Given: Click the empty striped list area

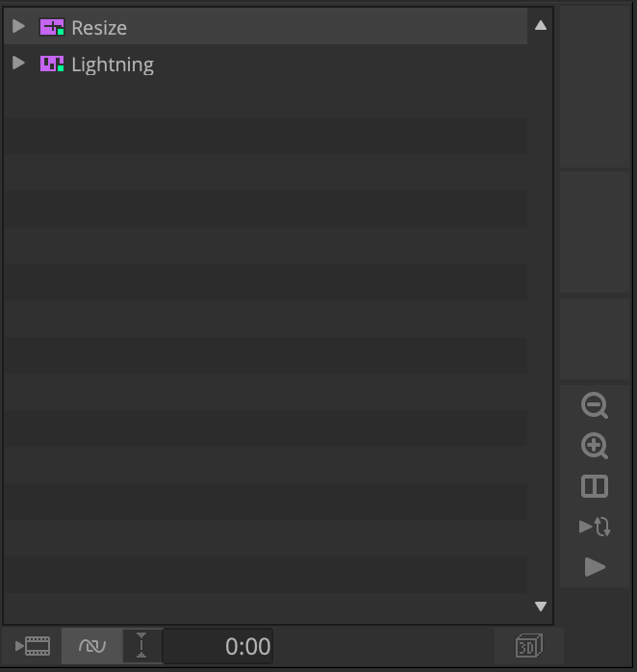Looking at the screenshot, I should point(265,337).
